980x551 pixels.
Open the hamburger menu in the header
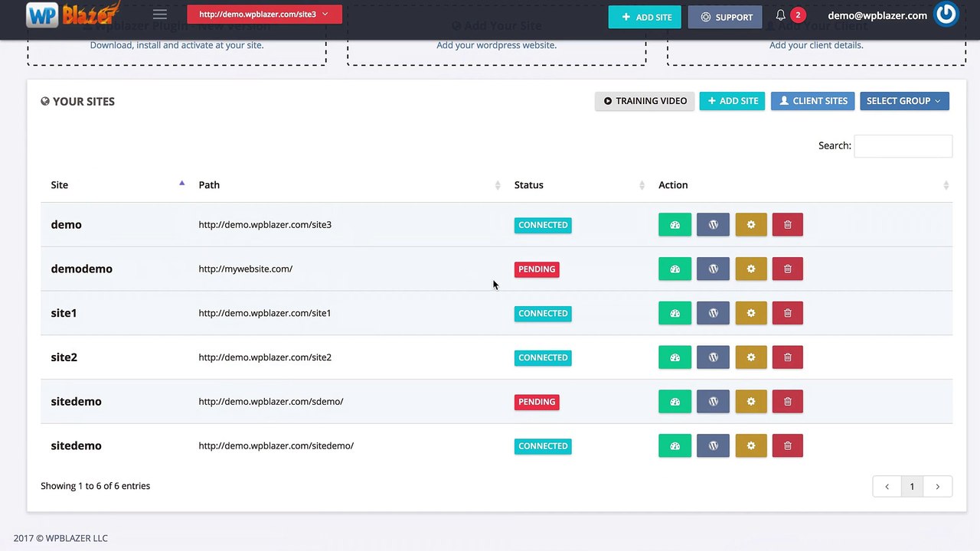click(x=160, y=15)
